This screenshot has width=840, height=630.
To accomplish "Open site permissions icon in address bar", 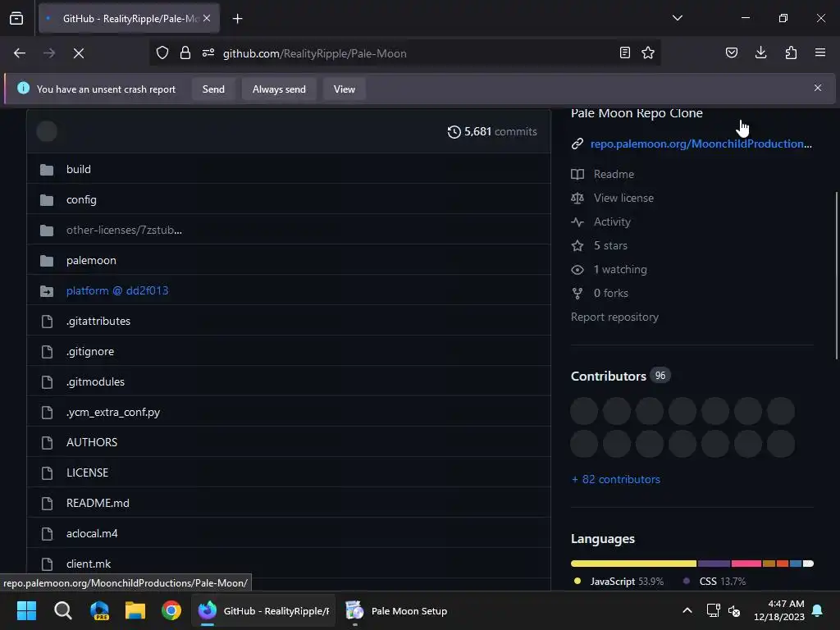I will click(208, 52).
